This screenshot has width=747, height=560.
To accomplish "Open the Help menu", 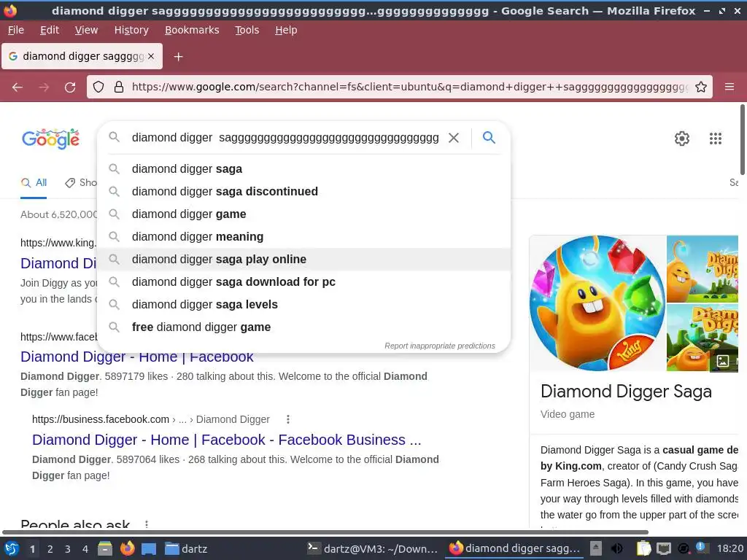I will pos(286,30).
